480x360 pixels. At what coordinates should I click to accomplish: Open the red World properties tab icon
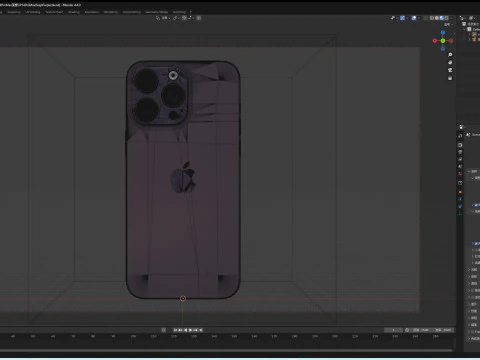[460, 174]
